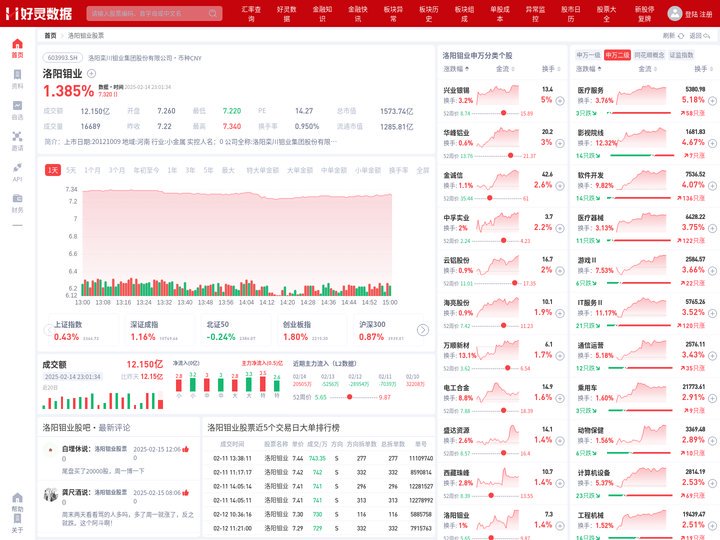Click the 兴业银锡 mini trend chart
Image resolution: width=720 pixels, height=540 pixels.
[x=498, y=95]
